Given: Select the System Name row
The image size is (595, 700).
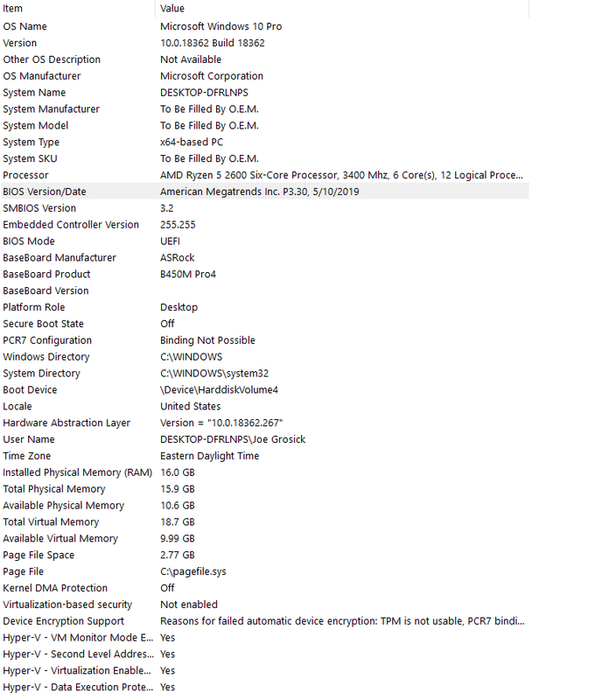Looking at the screenshot, I should (265, 93).
